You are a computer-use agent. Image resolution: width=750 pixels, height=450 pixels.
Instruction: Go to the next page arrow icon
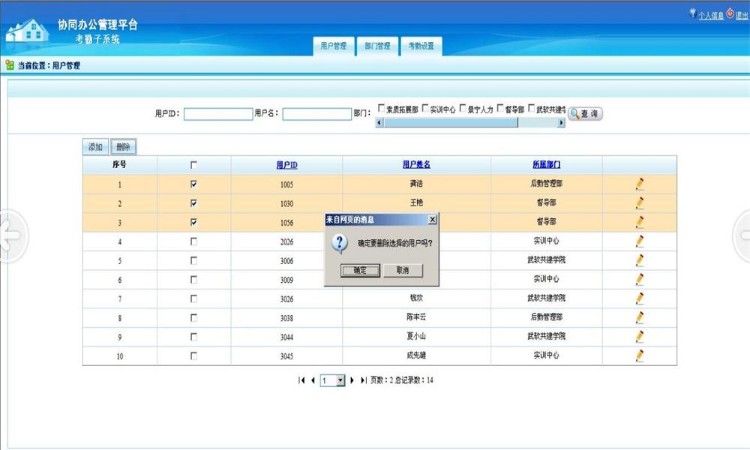point(352,380)
